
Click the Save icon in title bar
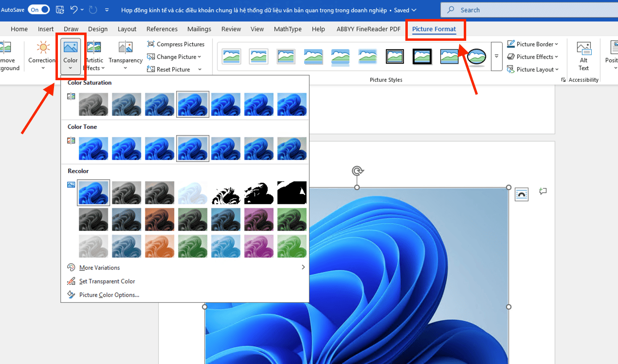pyautogui.click(x=60, y=10)
